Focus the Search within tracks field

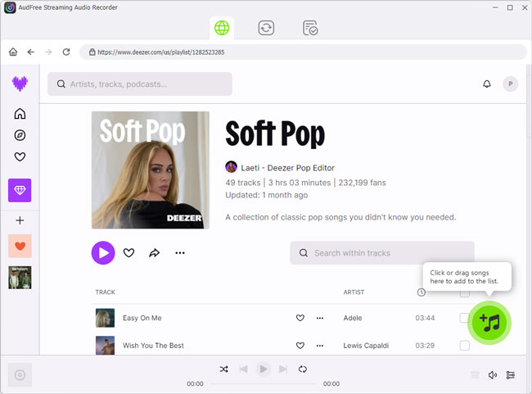tap(382, 253)
